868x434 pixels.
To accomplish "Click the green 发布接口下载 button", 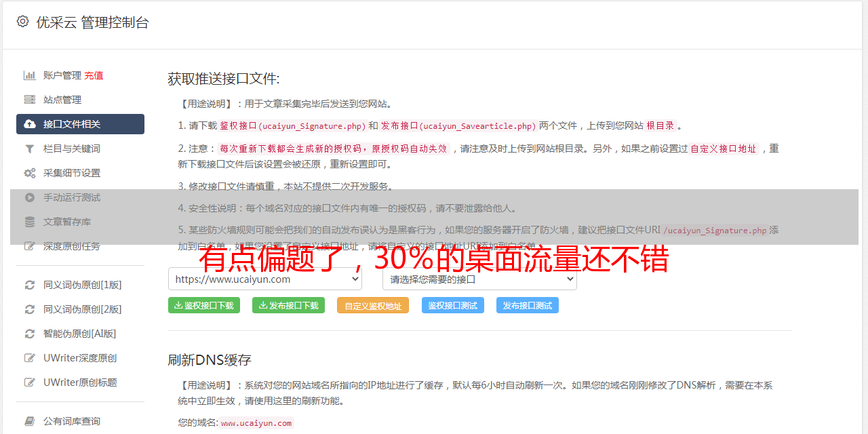I will point(288,305).
